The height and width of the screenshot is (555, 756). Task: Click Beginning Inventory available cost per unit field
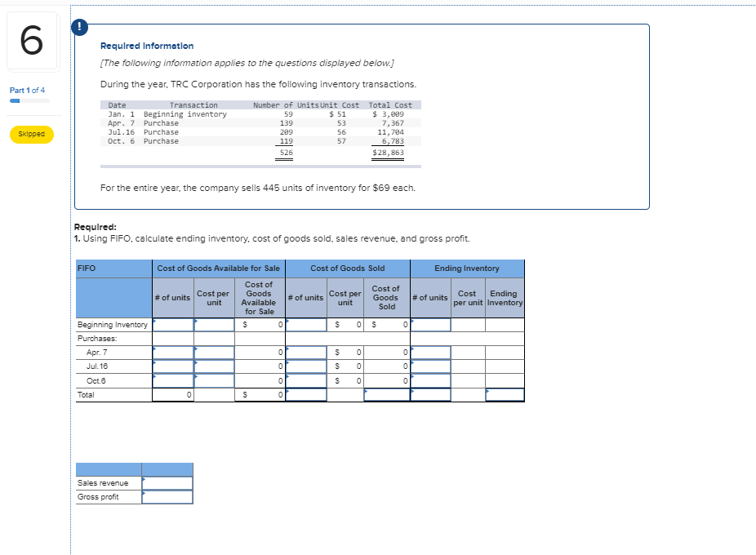(x=214, y=325)
